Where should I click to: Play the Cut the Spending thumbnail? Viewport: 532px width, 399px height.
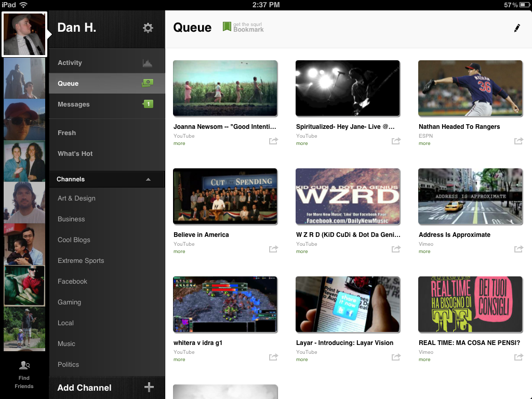pyautogui.click(x=225, y=196)
